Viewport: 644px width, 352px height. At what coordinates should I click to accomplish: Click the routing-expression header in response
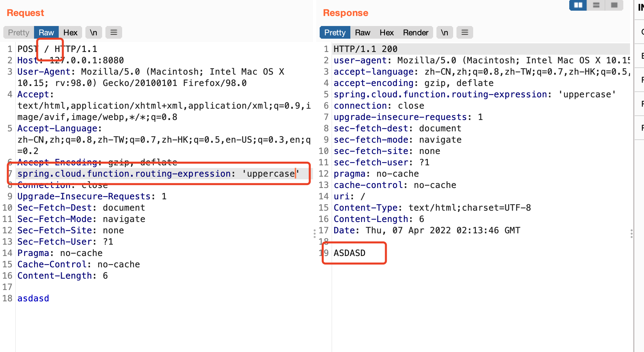[x=475, y=94]
